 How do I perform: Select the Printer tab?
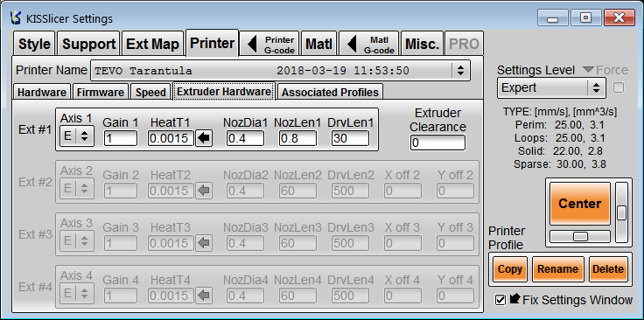click(213, 43)
